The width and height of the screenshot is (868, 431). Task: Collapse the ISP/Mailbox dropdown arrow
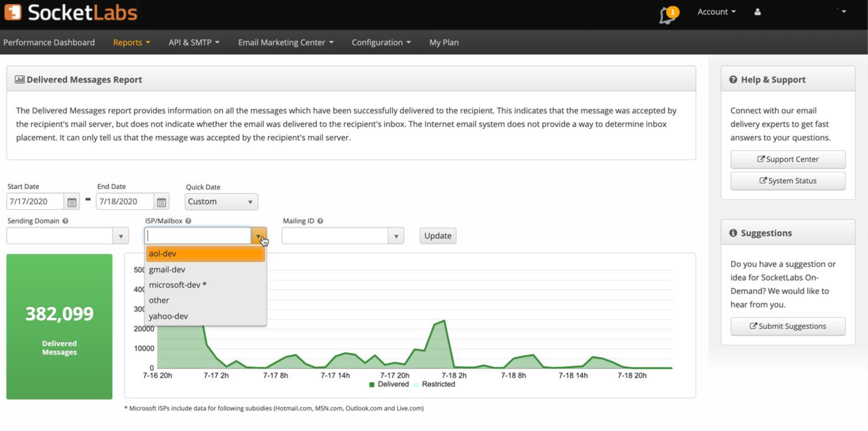click(x=258, y=236)
